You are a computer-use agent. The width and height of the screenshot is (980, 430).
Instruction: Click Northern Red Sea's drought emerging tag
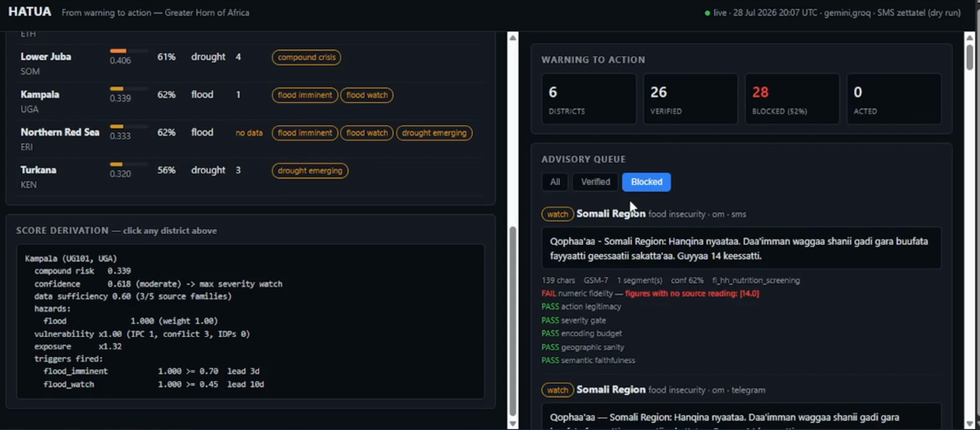[x=434, y=133]
